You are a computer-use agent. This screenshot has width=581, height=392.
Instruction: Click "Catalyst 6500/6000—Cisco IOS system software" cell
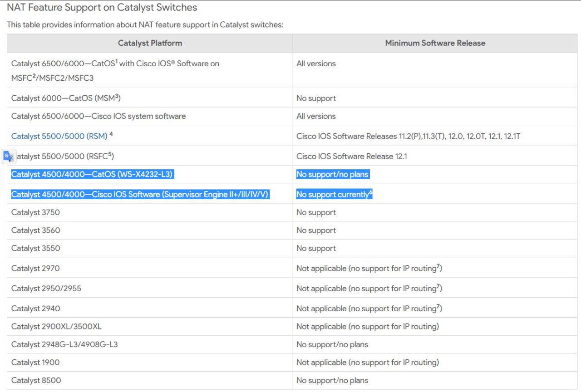tap(150, 116)
